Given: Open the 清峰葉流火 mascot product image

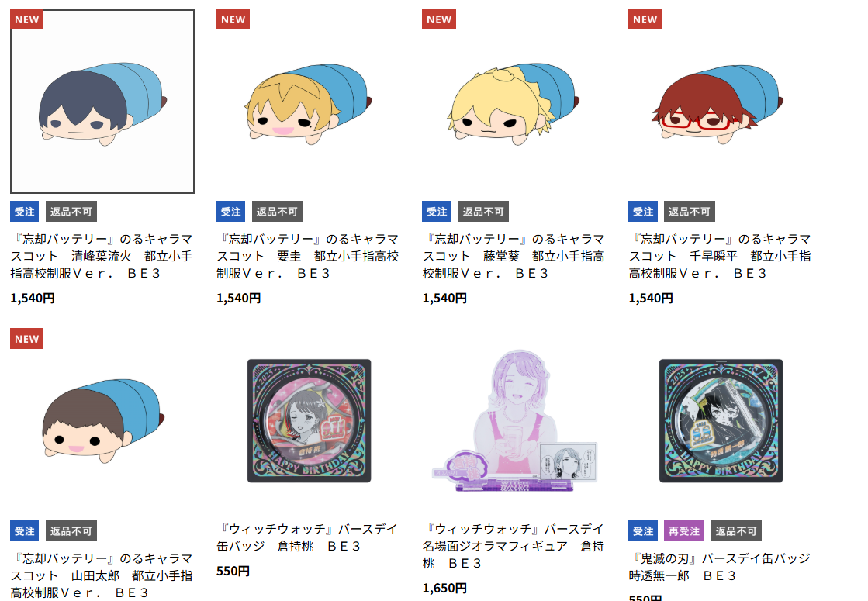Looking at the screenshot, I should pos(103,102).
